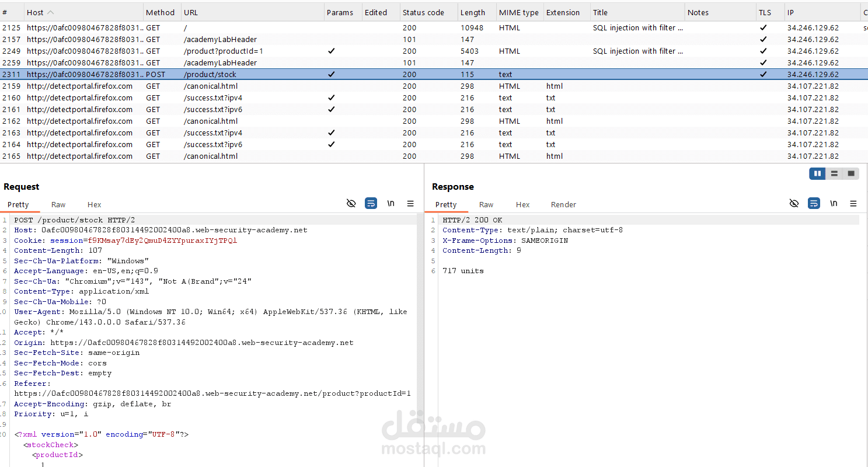Click Length value 10948 in row 2125
This screenshot has width=868, height=467.
(472, 27)
